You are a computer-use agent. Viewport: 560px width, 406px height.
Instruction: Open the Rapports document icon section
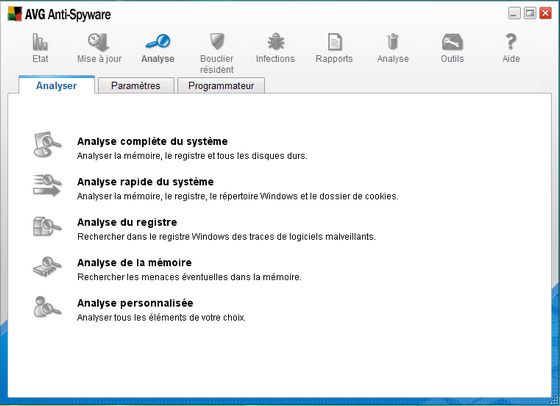pos(334,48)
